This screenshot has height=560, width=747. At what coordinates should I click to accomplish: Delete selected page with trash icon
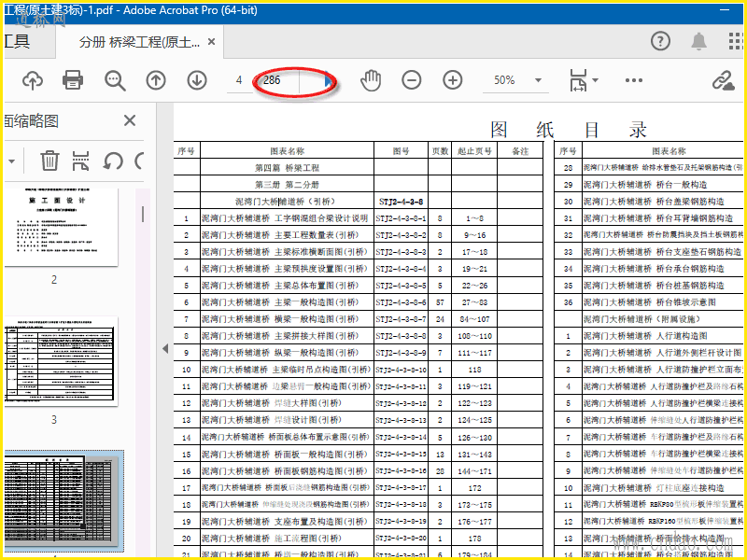(x=49, y=161)
